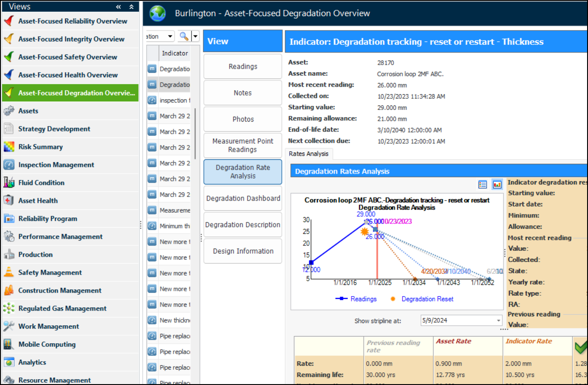Select the inspection indicator row
The height and width of the screenshot is (385, 588).
coord(174,100)
